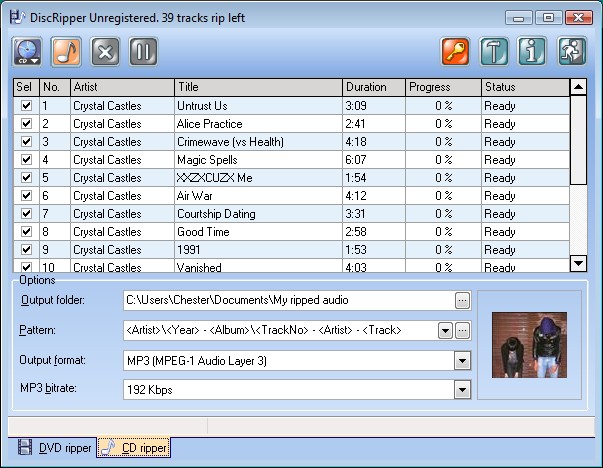Viewport: 603px width, 468px height.
Task: Click the album cover art thumbnail
Action: click(529, 345)
